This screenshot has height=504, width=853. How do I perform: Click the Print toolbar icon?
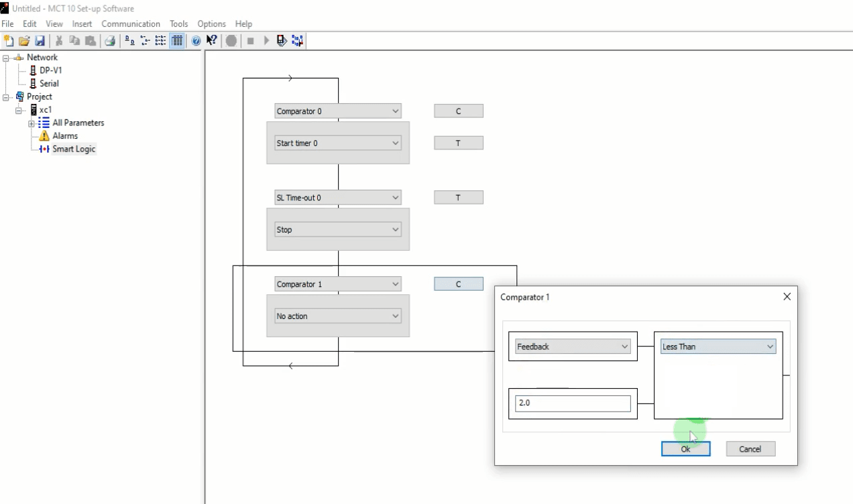point(109,41)
